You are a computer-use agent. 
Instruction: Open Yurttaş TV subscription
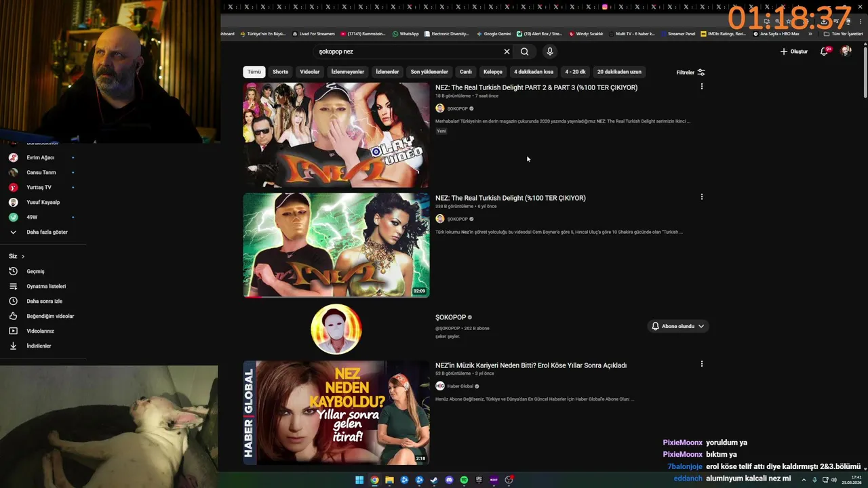coord(39,187)
